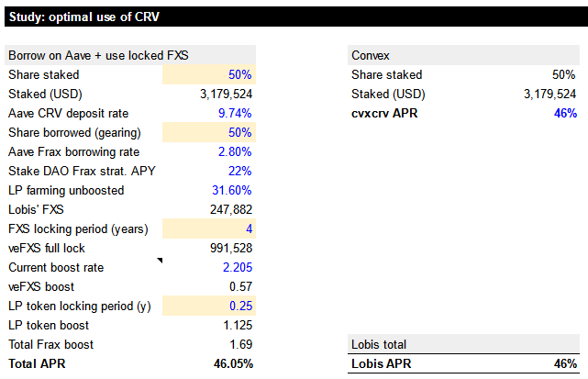Click the 'Borrow on Aave + use locked FXS' header
This screenshot has height=379, width=588.
point(130,55)
